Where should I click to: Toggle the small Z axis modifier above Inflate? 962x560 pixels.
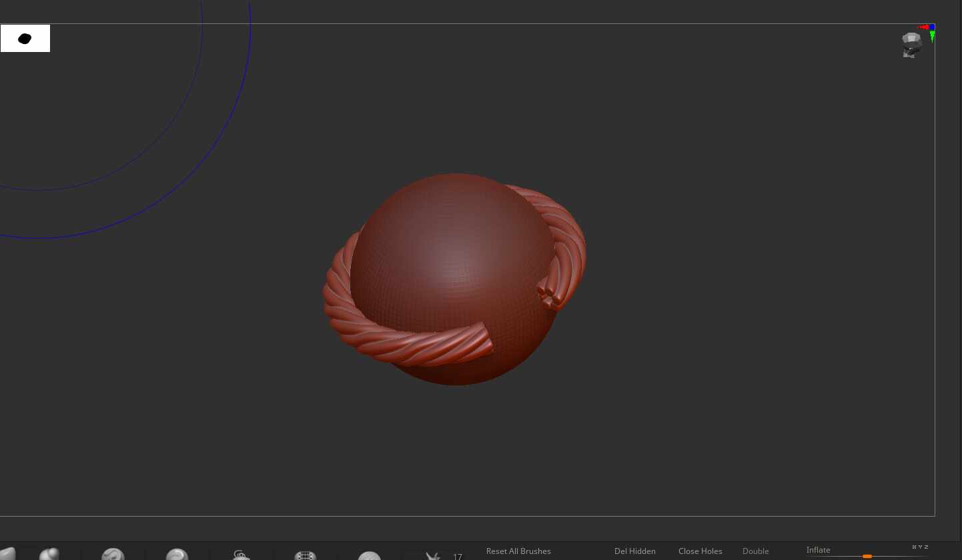(926, 547)
